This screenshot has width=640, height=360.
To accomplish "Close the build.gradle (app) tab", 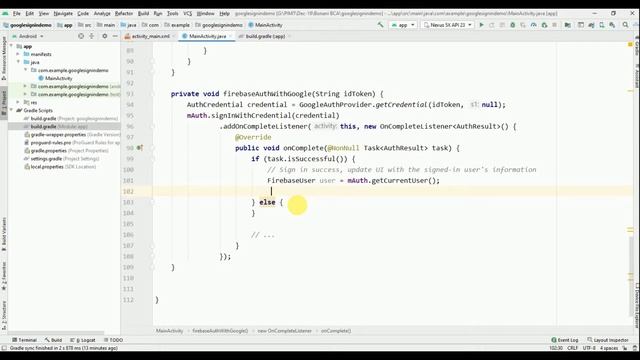I will pos(289,36).
